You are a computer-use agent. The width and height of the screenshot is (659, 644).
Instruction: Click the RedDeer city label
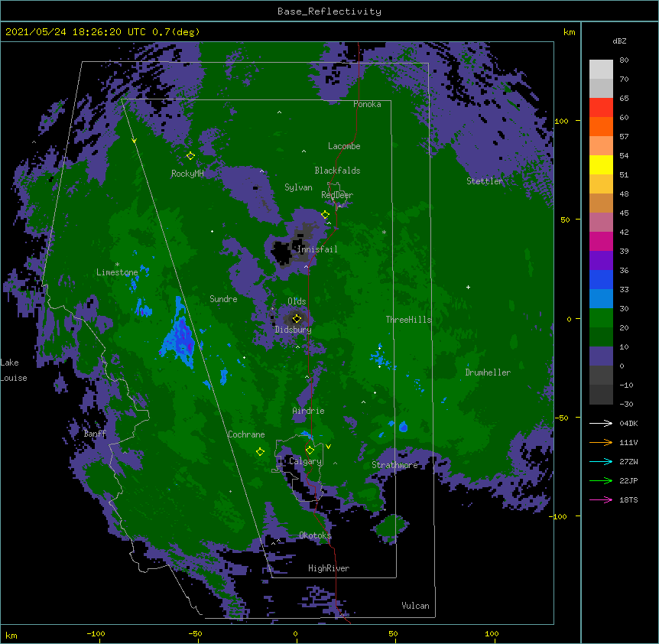point(337,195)
